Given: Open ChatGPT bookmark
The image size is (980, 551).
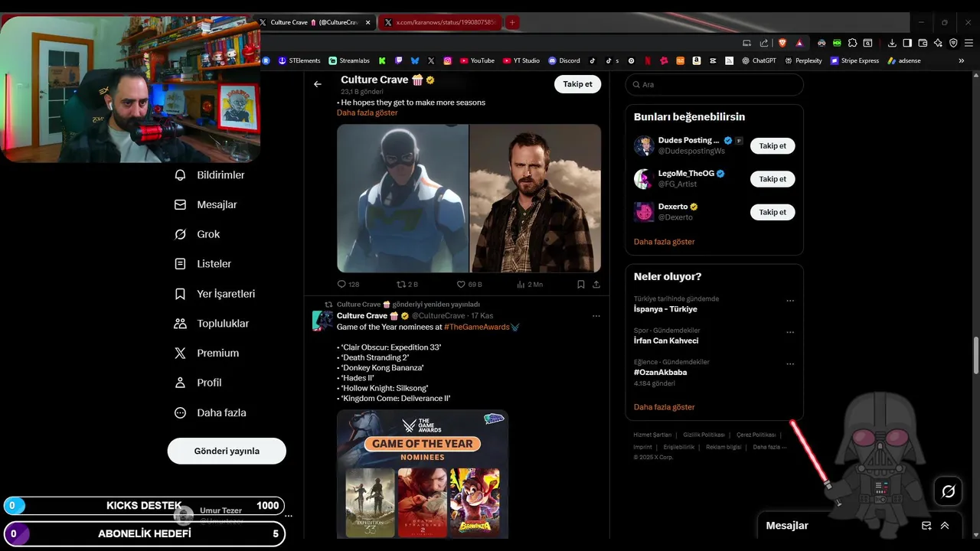Looking at the screenshot, I should 759,60.
